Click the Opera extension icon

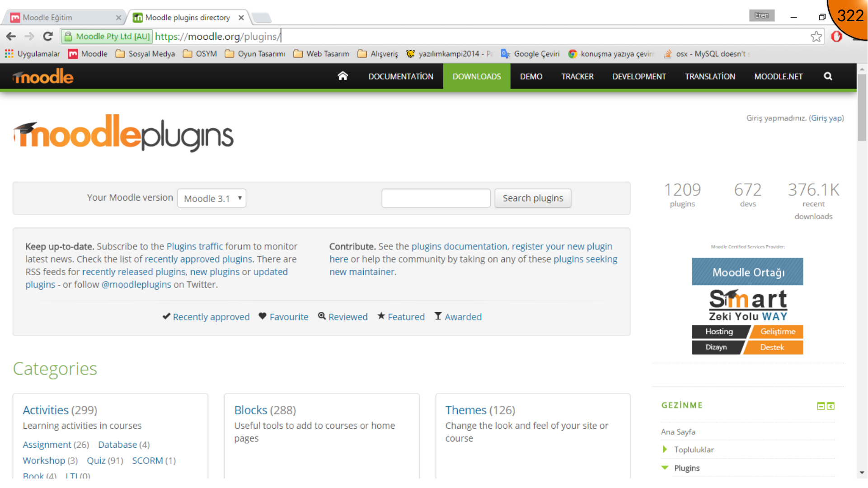[836, 37]
